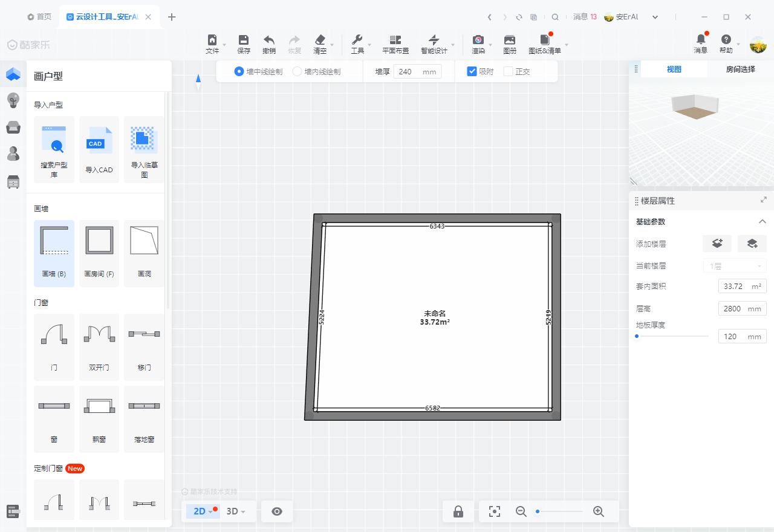This screenshot has width=774, height=532.
Task: Toggle the eye visibility button
Action: [277, 511]
